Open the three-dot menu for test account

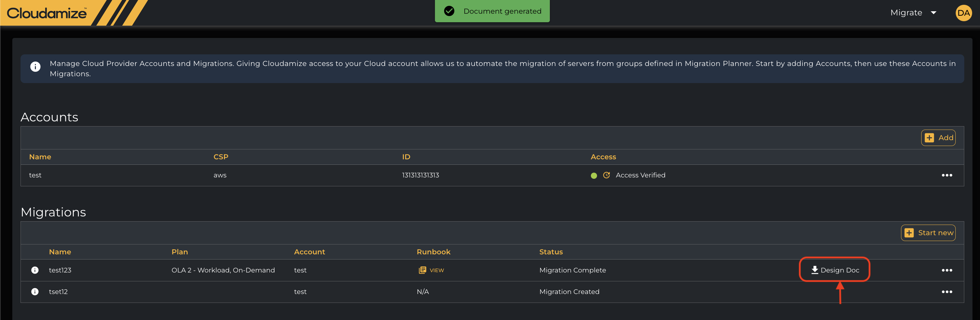click(x=946, y=175)
